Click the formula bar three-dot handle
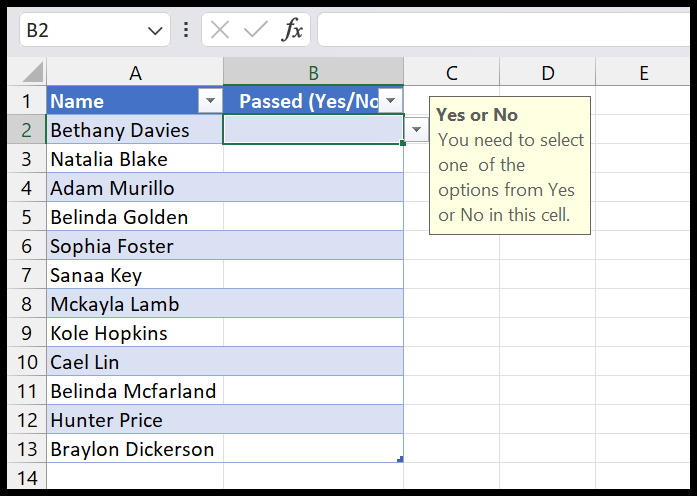 tap(186, 31)
